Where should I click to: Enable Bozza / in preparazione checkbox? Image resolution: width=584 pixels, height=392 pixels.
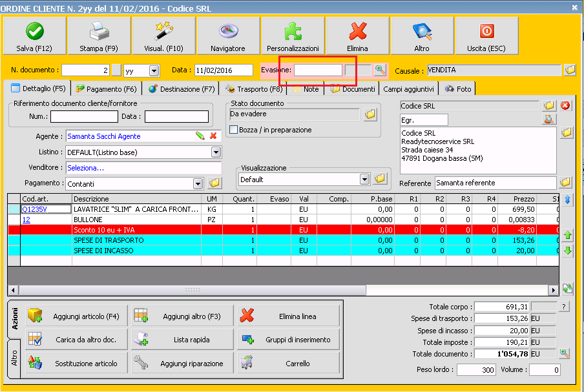[235, 130]
